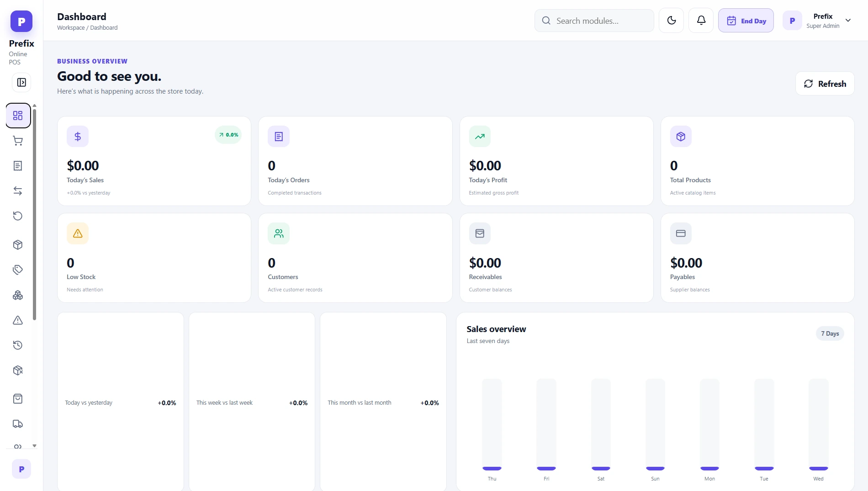Toggle dark mode with moon icon
Image resolution: width=868 pixels, height=491 pixels.
pos(671,21)
